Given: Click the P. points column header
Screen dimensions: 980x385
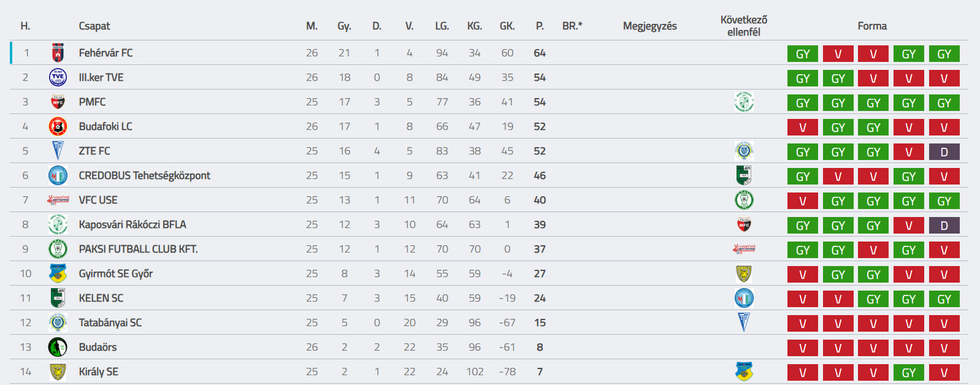Looking at the screenshot, I should tap(540, 26).
